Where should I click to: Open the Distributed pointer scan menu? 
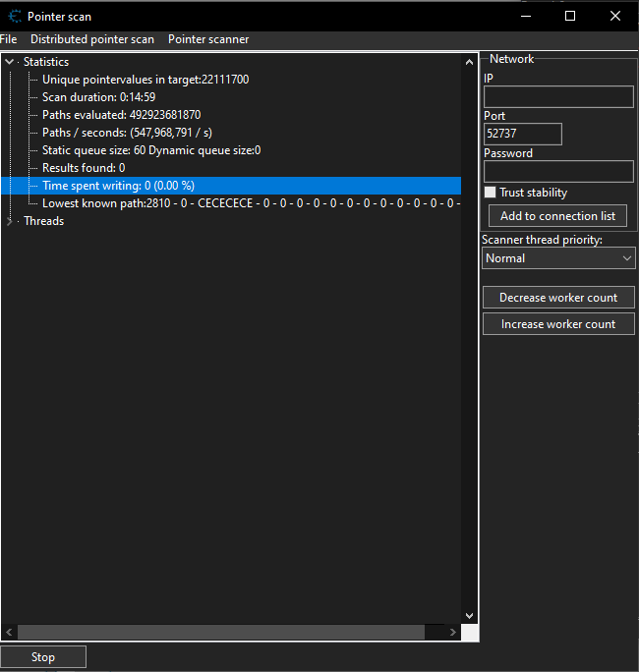(92, 39)
